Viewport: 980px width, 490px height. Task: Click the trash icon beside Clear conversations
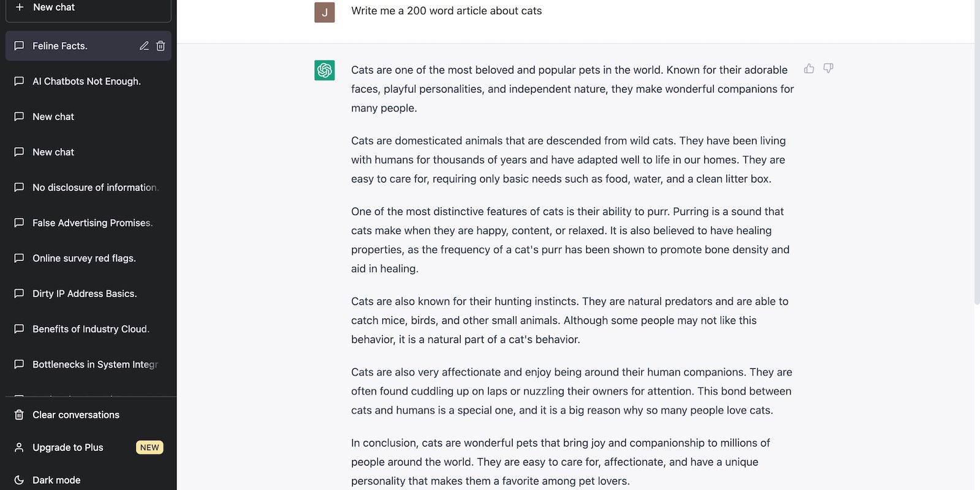(19, 415)
